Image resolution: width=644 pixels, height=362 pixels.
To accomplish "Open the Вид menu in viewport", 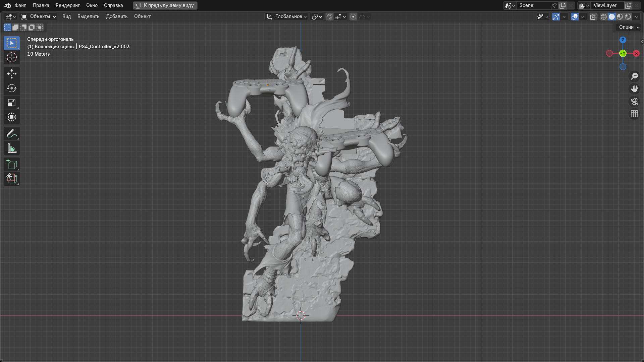I will click(x=66, y=16).
